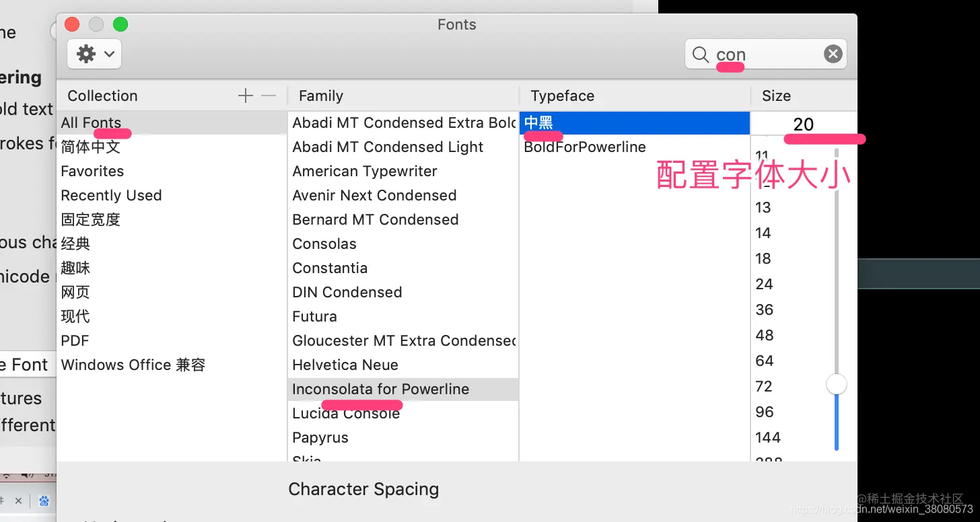The width and height of the screenshot is (980, 522).
Task: Add a new font collection with the plus icon
Action: (245, 96)
